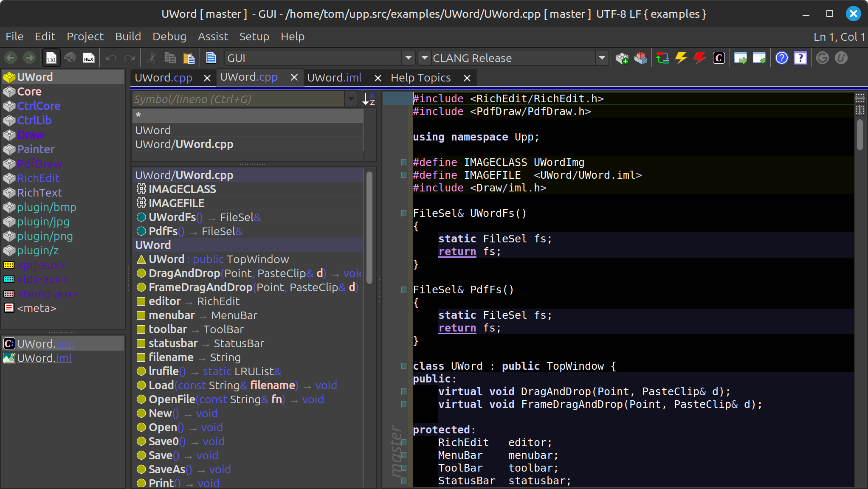Open the GUI main configuration dropdown arrow
Image resolution: width=868 pixels, height=489 pixels.
point(408,58)
